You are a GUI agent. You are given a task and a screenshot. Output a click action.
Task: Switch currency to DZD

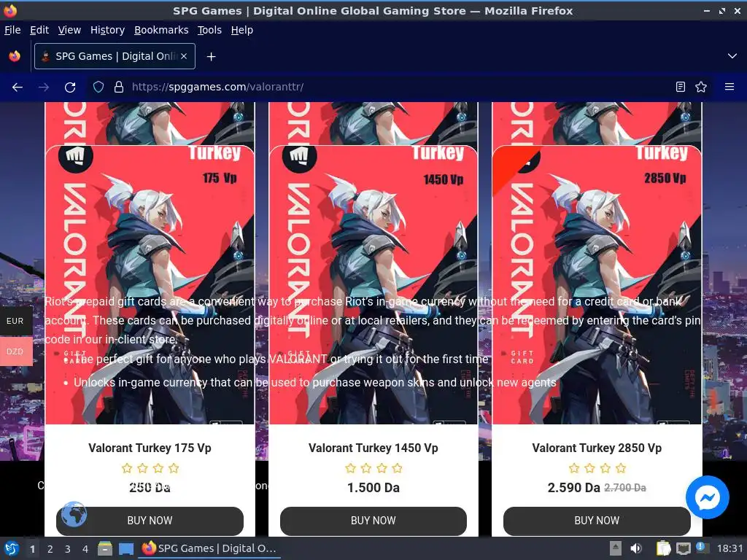click(16, 351)
